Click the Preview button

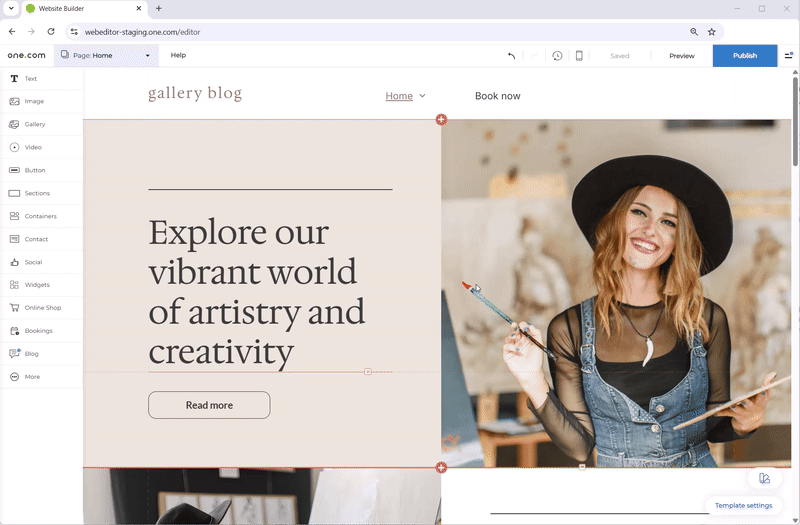click(x=681, y=56)
